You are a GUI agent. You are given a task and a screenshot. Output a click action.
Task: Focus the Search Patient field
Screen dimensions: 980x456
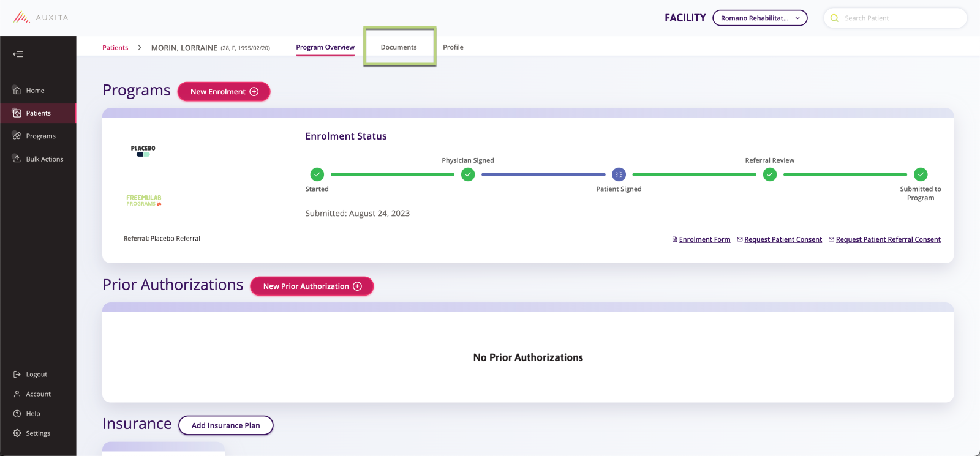coord(900,18)
